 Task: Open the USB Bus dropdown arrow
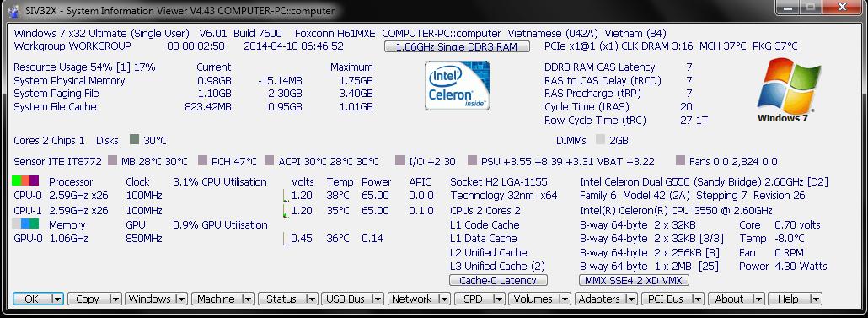pyautogui.click(x=378, y=299)
